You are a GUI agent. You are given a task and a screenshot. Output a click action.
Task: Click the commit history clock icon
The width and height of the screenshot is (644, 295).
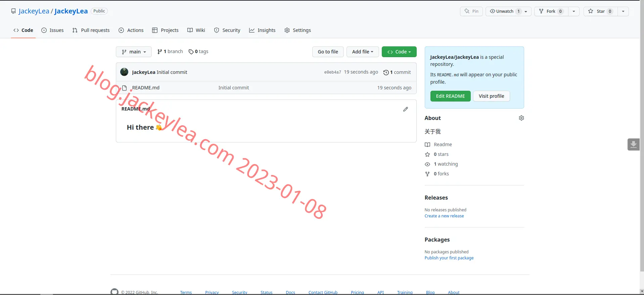[x=386, y=72]
